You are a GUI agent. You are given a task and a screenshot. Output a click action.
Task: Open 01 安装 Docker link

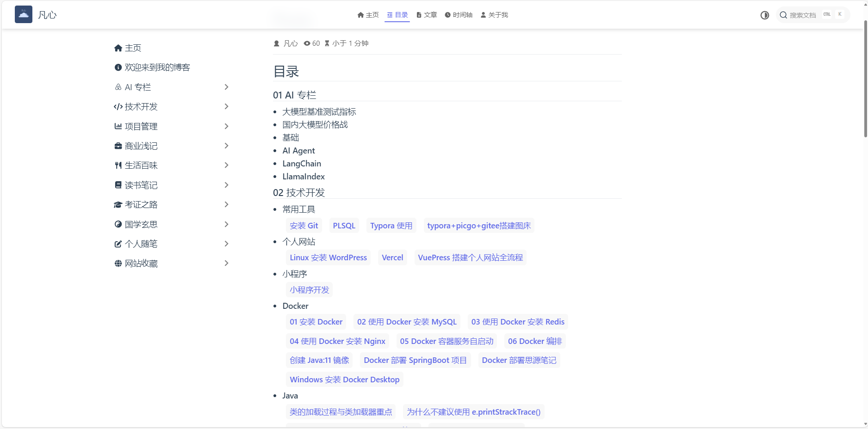[x=316, y=322]
